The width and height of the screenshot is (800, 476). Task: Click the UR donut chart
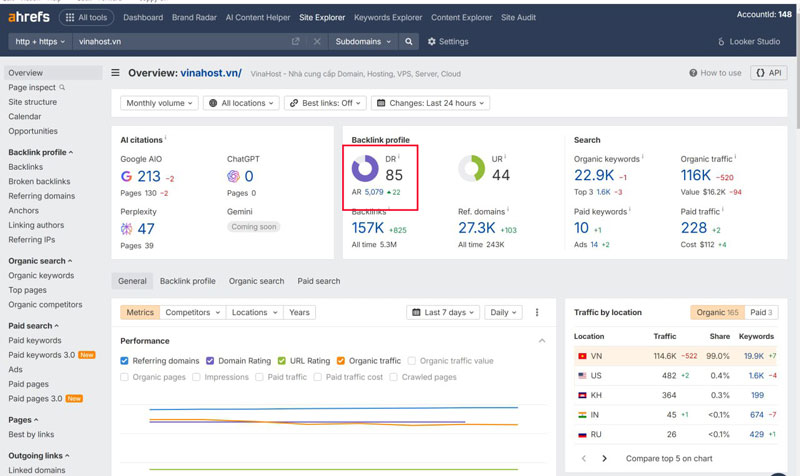[471, 168]
